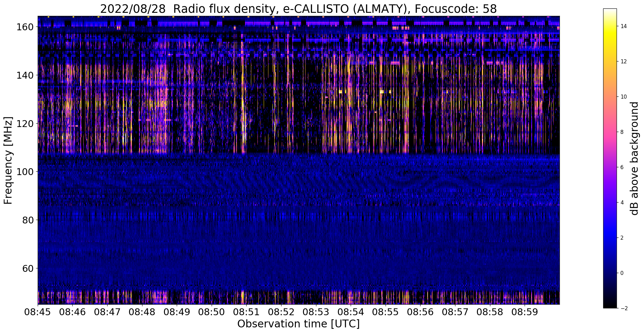Click the 08:51 time tick label
The width and height of the screenshot is (644, 333).
[x=247, y=312]
